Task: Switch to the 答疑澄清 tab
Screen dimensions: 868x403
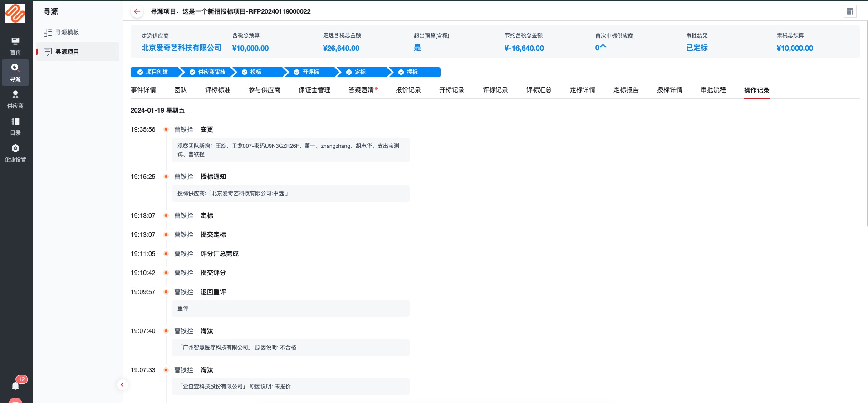Action: pyautogui.click(x=362, y=90)
